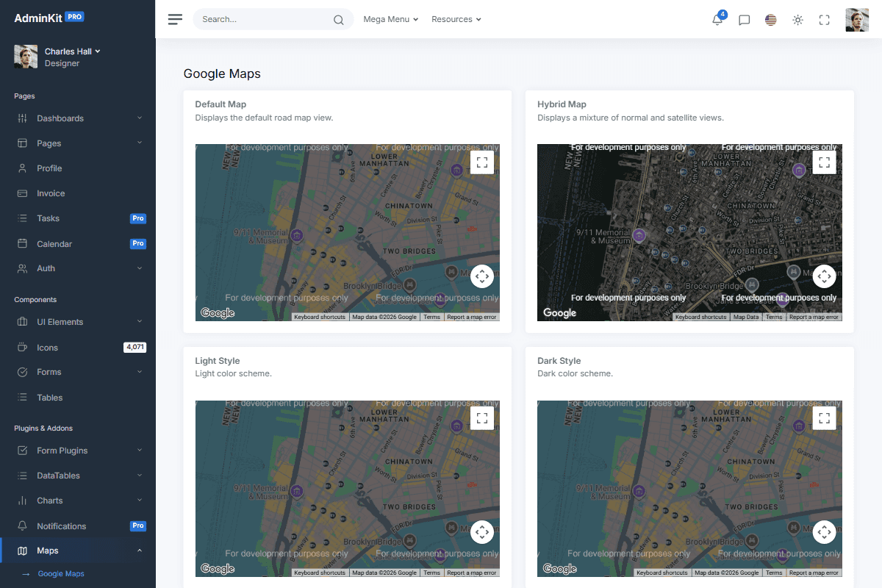This screenshot has width=882, height=588.
Task: Click the Icons 4,071 count badge
Action: [x=135, y=347]
